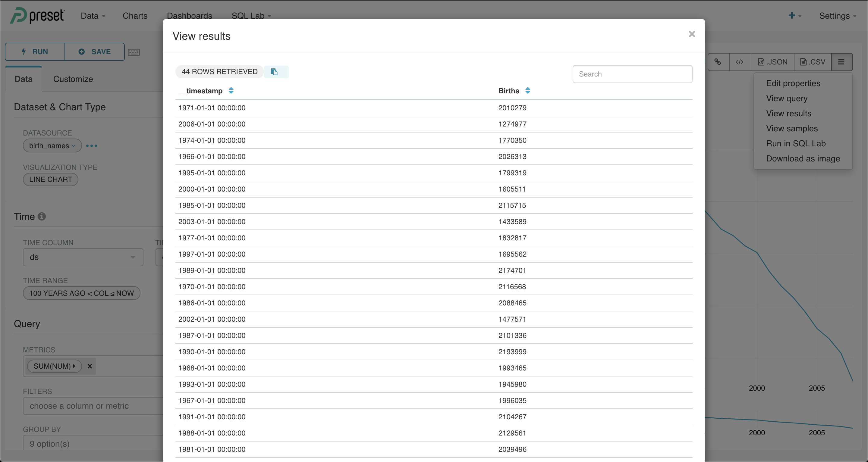
Task: Click the Time info icon
Action: click(42, 216)
